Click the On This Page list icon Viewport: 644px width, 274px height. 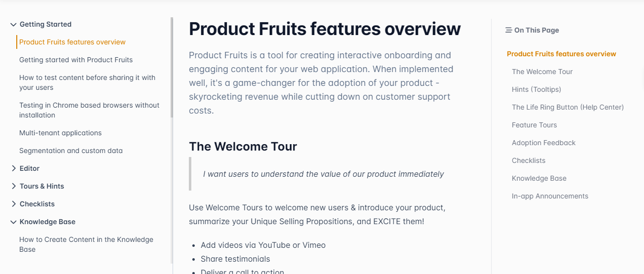[508, 30]
